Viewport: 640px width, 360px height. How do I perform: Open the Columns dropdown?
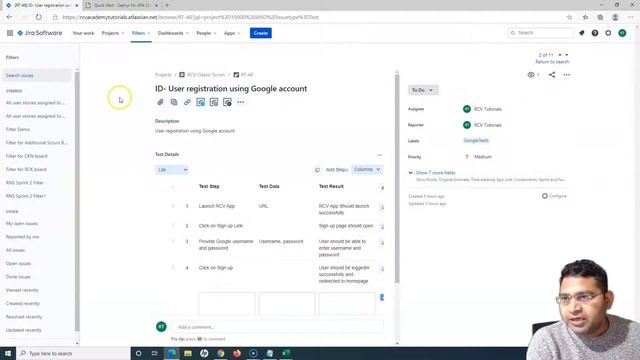367,169
